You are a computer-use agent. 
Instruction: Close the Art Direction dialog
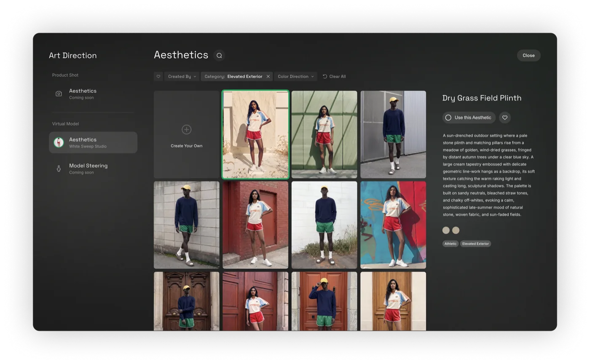pyautogui.click(x=528, y=55)
